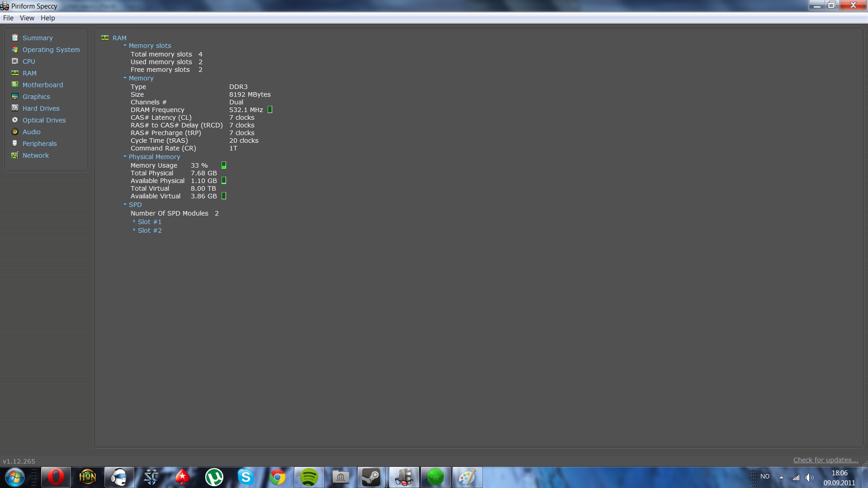This screenshot has height=488, width=868.
Task: Open StarCraft II icon on taskbar
Action: (x=151, y=477)
